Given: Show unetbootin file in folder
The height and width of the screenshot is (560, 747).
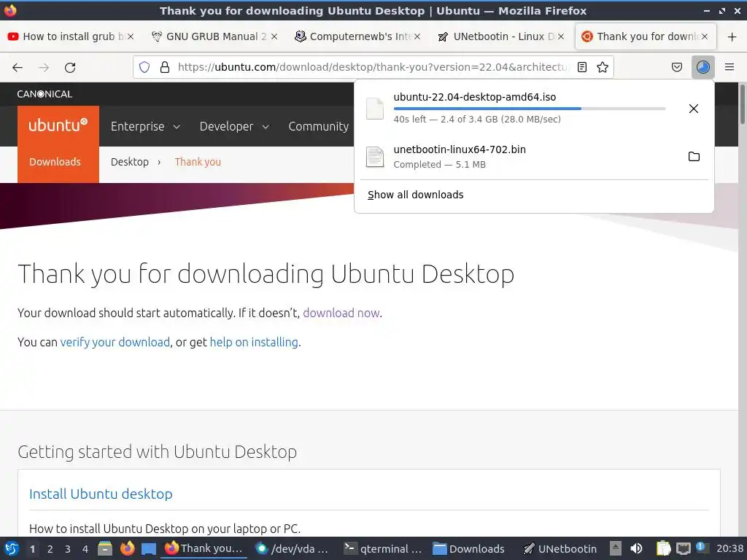Looking at the screenshot, I should [x=694, y=156].
